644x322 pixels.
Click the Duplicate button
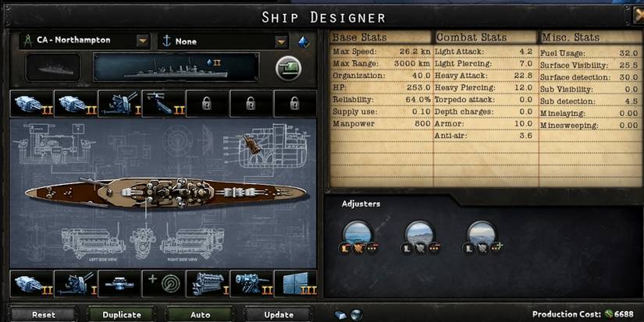122,315
